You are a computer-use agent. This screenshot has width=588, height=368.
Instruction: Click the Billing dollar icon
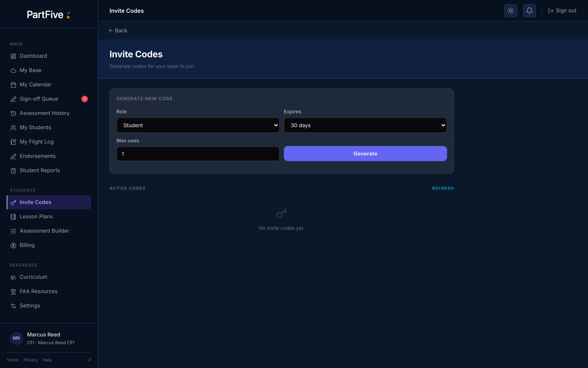point(13,245)
